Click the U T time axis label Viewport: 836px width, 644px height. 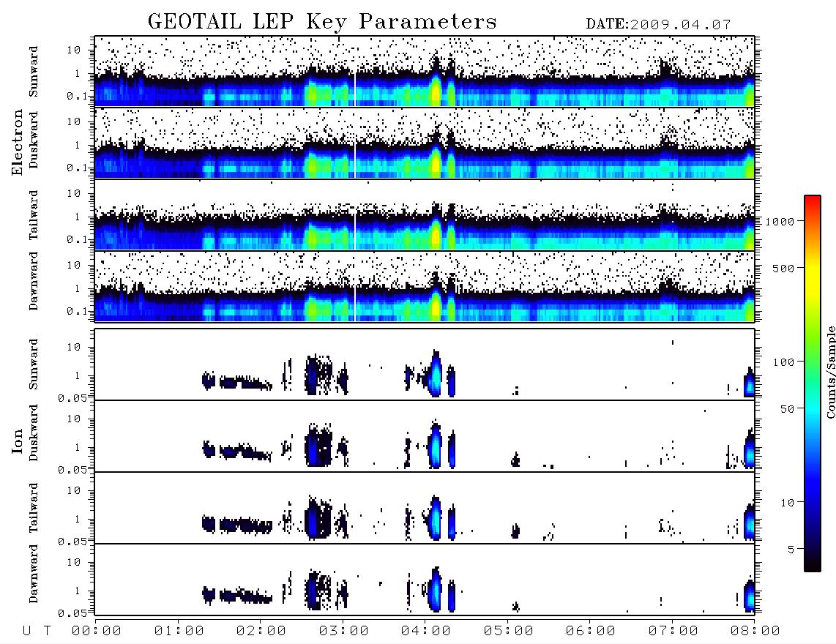37,631
